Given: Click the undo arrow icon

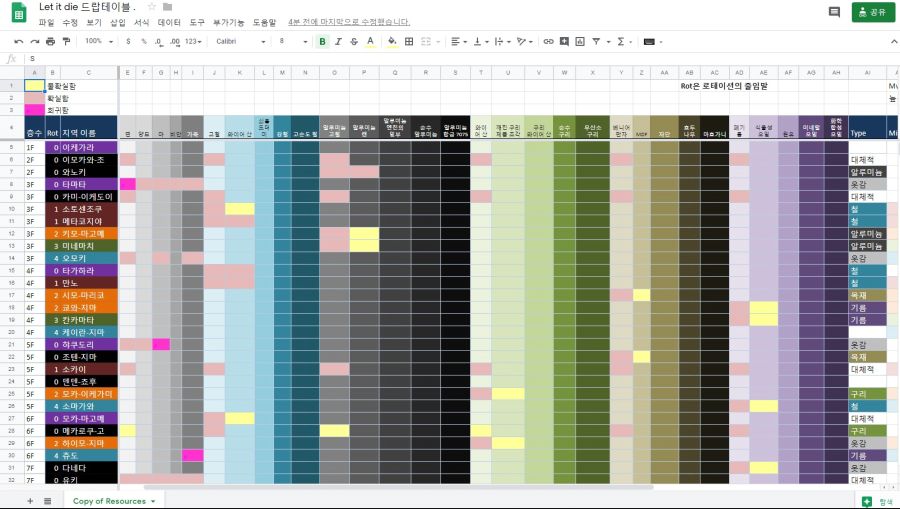Looking at the screenshot, I should [x=18, y=41].
